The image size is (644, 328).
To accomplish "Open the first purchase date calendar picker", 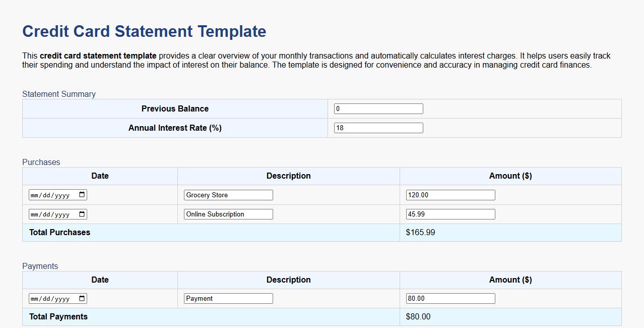I will 82,194.
